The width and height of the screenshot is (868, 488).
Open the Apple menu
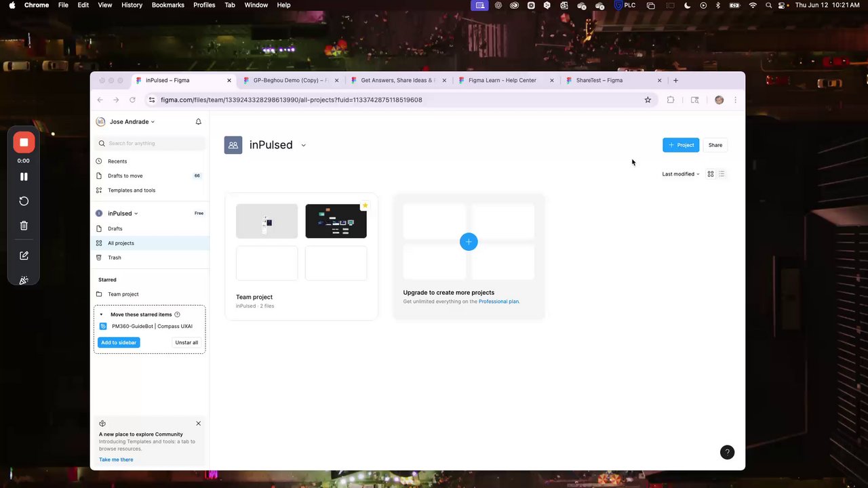(12, 5)
